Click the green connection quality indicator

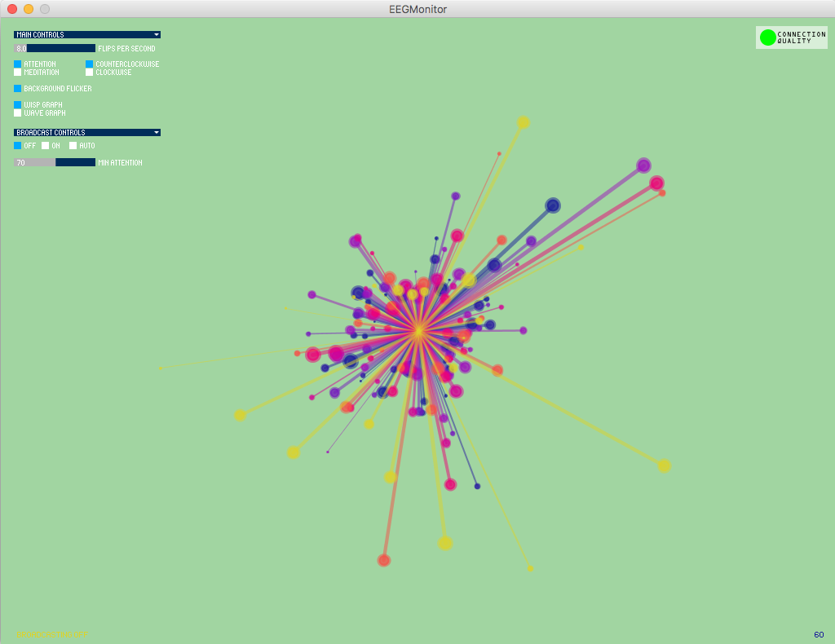point(767,37)
